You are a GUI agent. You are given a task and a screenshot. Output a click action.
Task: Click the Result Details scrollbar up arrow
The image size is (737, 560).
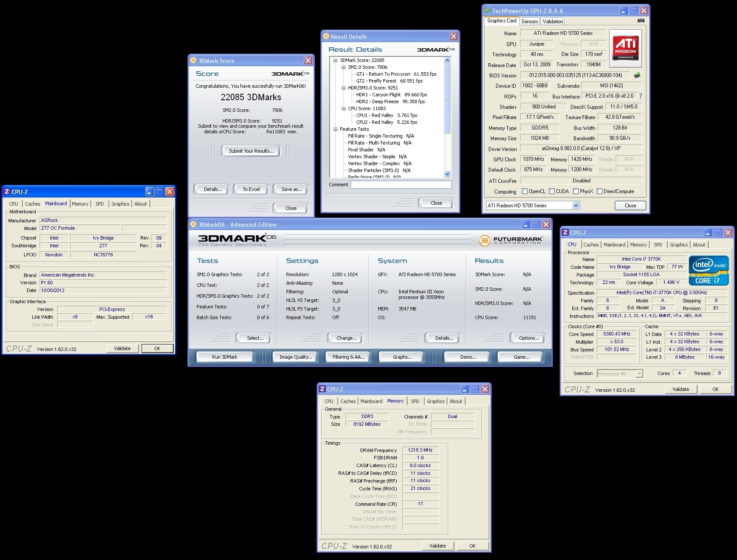447,61
